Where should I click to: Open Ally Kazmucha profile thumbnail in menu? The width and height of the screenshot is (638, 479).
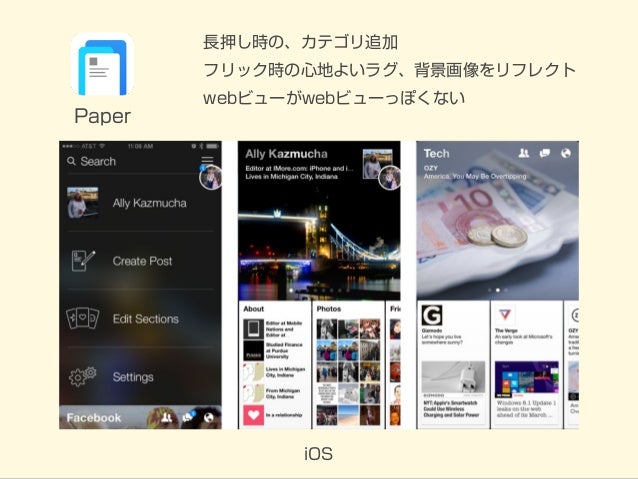[x=83, y=203]
